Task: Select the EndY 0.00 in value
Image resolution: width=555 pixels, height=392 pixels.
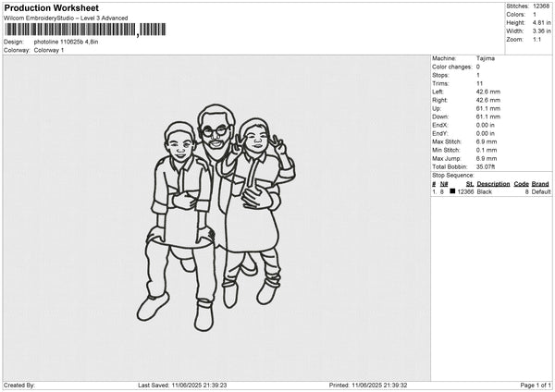Action: point(485,134)
